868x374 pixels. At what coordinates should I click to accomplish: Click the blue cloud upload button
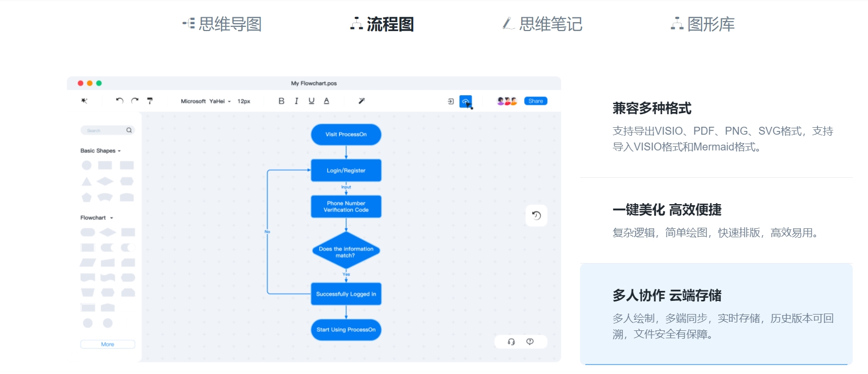click(x=465, y=101)
